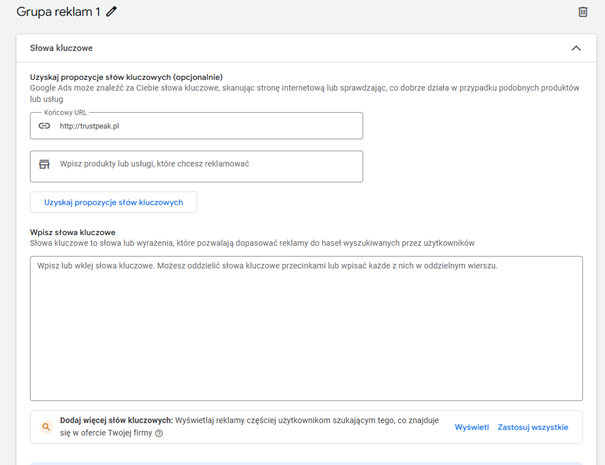Delete the ad group using the trash icon
Screen dimensions: 605x465
tap(583, 12)
